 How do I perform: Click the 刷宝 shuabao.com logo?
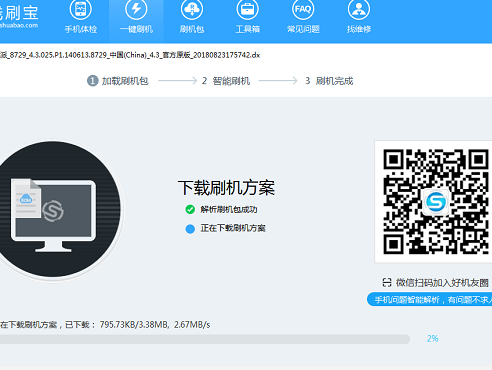(19, 16)
